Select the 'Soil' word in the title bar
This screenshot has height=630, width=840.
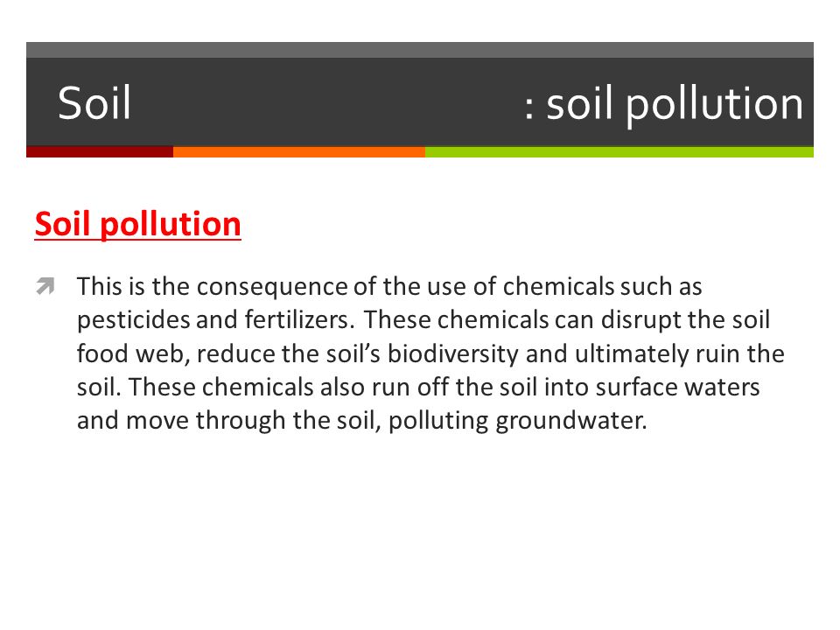pos(94,103)
